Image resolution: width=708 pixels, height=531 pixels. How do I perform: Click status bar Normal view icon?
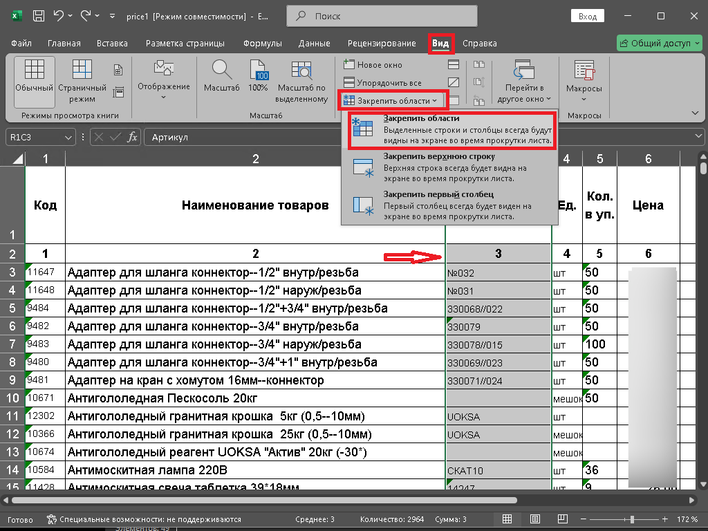(507, 519)
